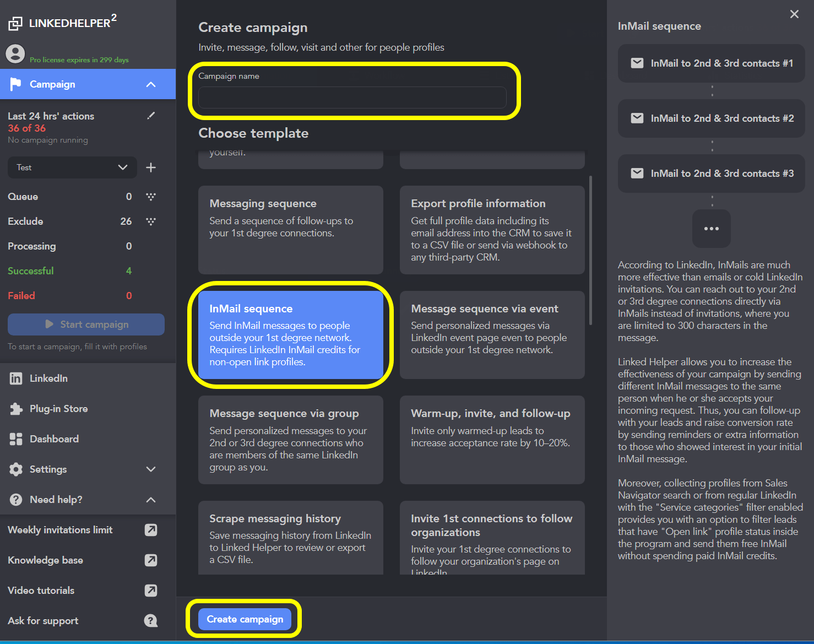Select the pencil icon beside Last 24 hrs' actions
The width and height of the screenshot is (814, 644).
[150, 116]
